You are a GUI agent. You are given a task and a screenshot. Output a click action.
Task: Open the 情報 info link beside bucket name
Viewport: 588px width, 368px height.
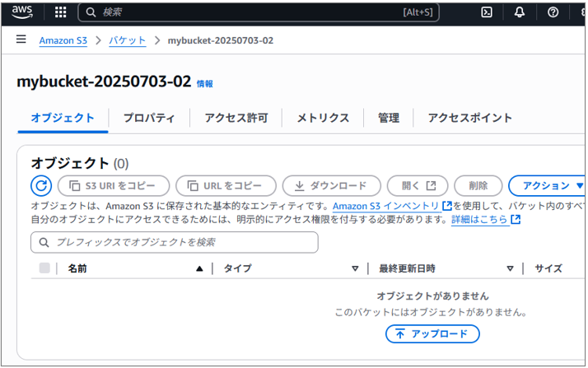[205, 84]
